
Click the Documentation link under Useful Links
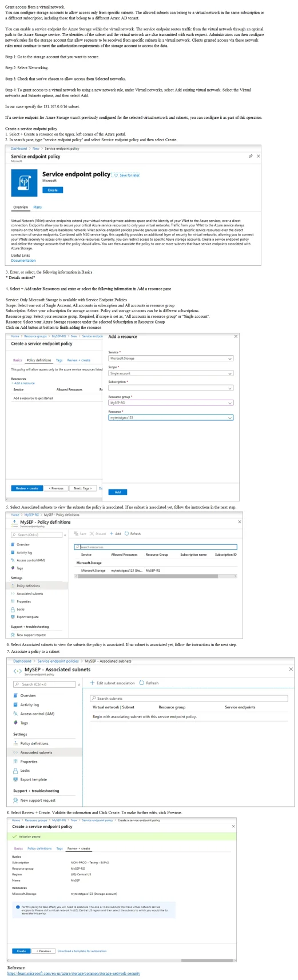point(23,261)
